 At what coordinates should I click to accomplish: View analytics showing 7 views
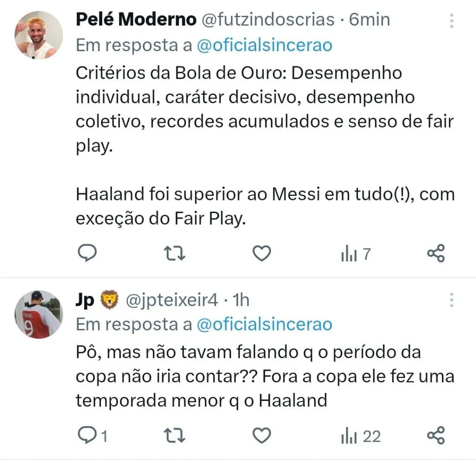pos(356,254)
